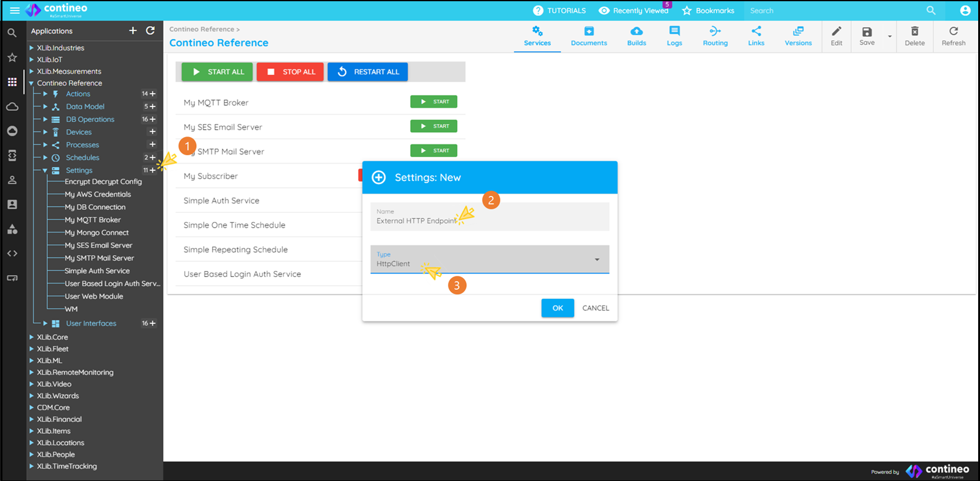Click the search icon in left sidebar
This screenshot has height=481, width=980.
click(12, 33)
